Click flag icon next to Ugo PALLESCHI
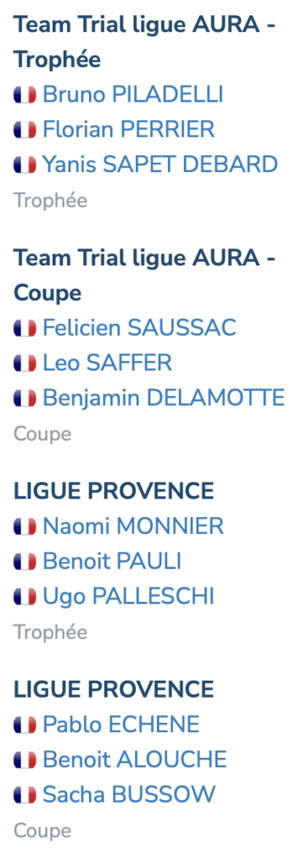This screenshot has width=308, height=868. [25, 597]
